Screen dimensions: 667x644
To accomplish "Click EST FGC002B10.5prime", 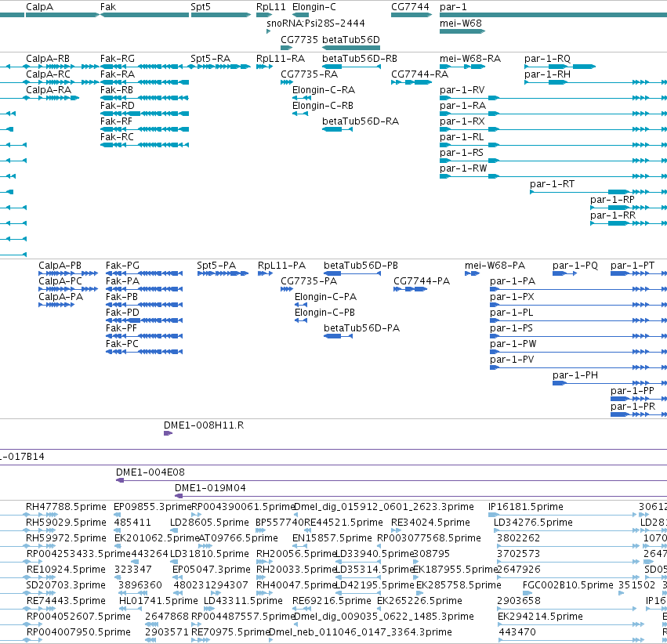I will point(568,585).
